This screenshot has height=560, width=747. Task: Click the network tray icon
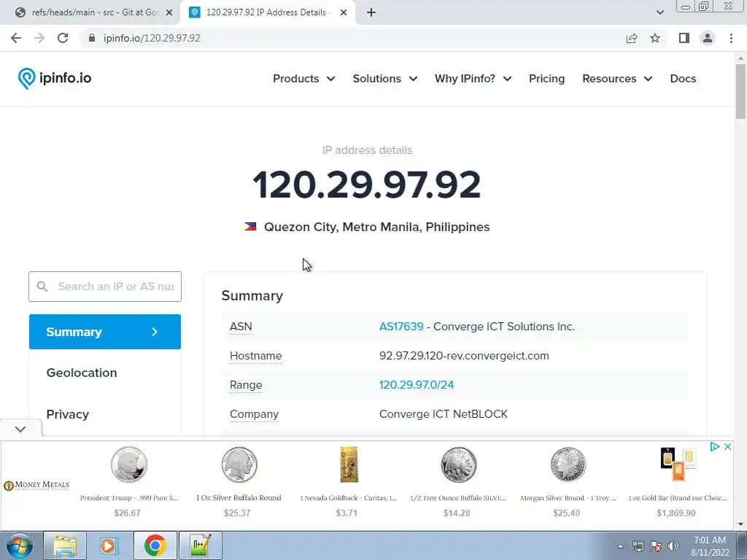[x=638, y=546]
